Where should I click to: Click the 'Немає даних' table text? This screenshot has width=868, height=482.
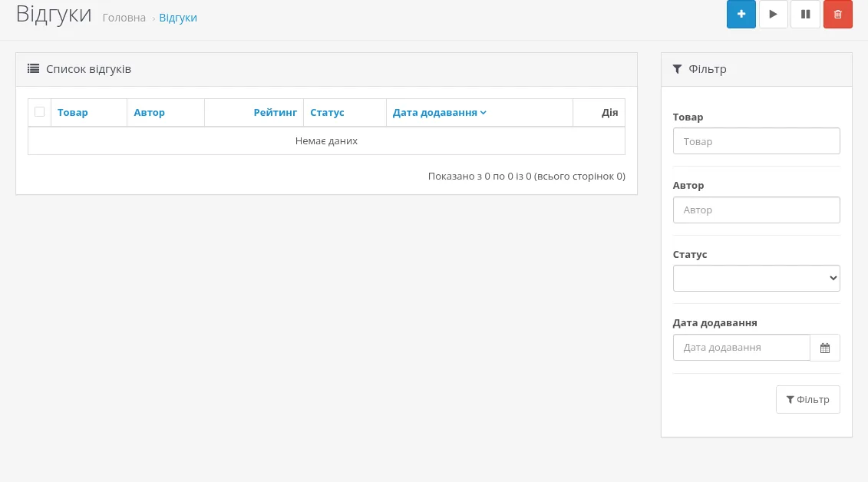327,141
